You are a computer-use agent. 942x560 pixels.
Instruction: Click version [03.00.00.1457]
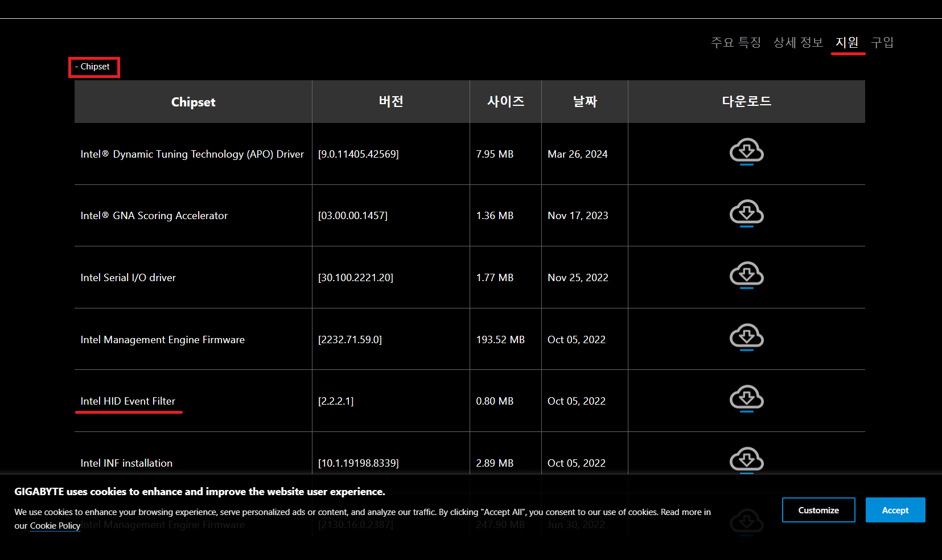coord(353,216)
